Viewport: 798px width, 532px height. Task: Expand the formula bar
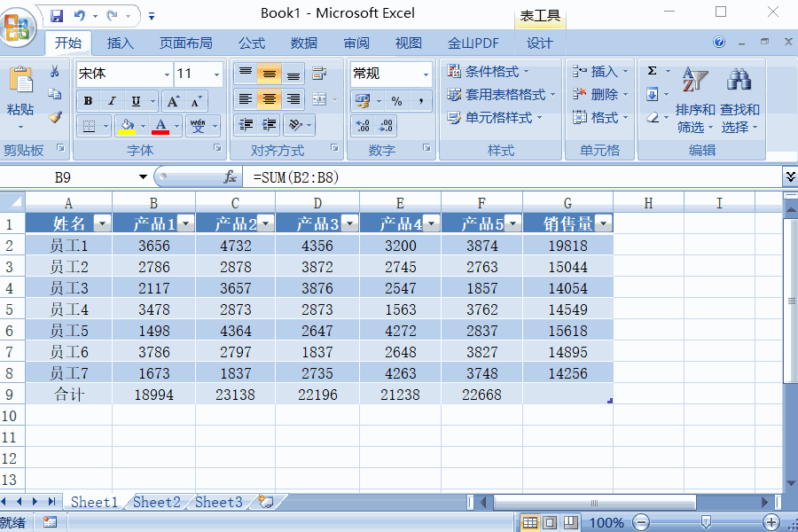click(790, 176)
